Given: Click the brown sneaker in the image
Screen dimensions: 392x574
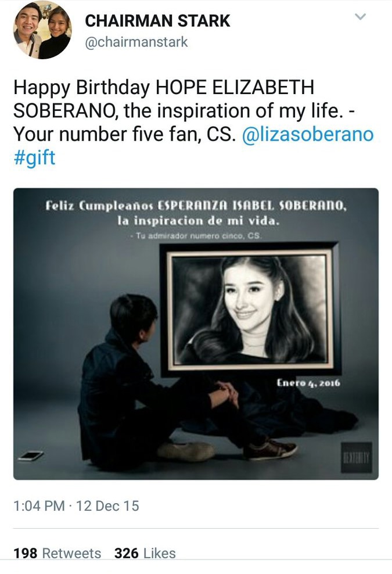Looking at the screenshot, I should pyautogui.click(x=270, y=450).
